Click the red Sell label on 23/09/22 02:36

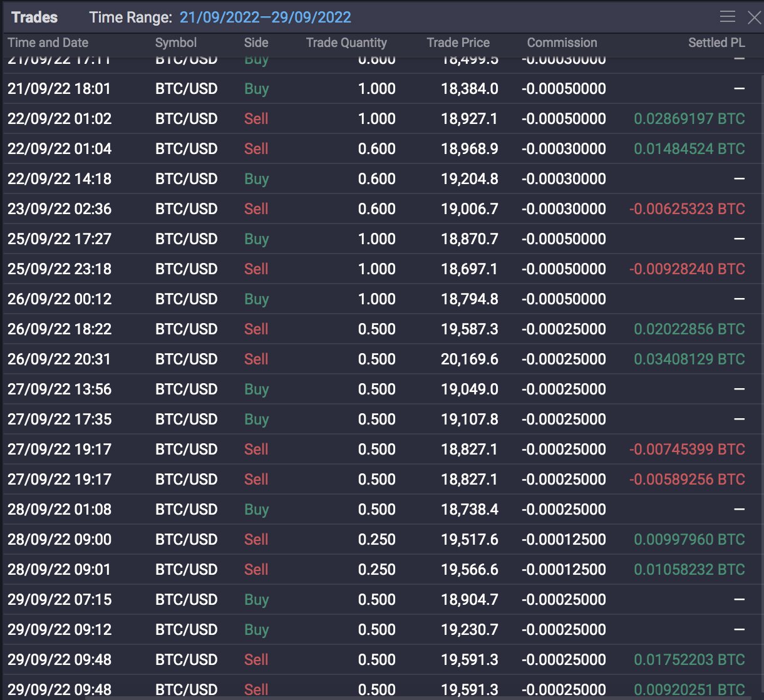[256, 208]
